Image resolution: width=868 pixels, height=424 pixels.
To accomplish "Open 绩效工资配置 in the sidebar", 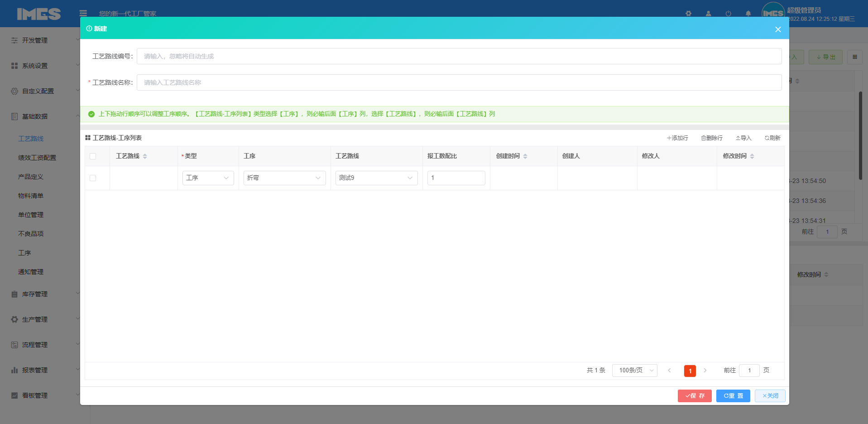I will pos(37,158).
